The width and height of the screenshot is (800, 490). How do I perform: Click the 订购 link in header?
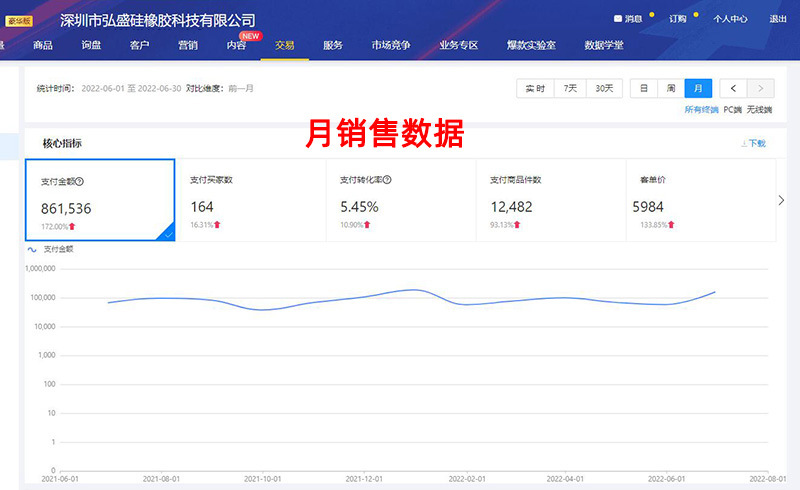point(678,19)
